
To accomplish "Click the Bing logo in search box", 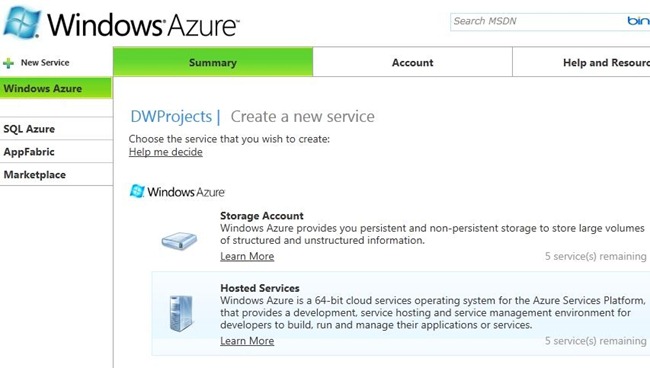I will pos(638,21).
